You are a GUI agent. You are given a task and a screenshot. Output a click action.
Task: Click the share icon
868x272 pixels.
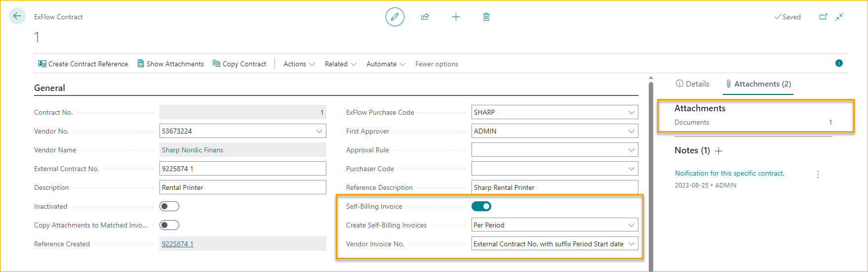point(425,17)
